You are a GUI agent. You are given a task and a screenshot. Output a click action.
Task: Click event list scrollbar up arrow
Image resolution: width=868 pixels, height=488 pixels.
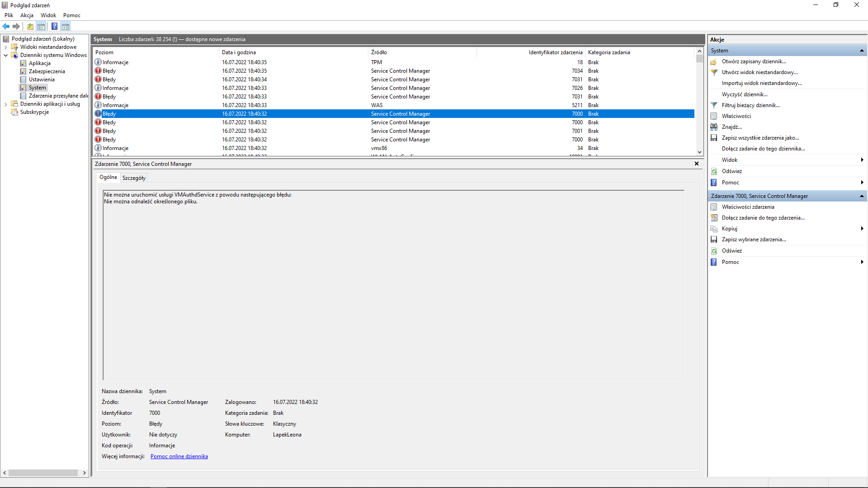[x=699, y=51]
